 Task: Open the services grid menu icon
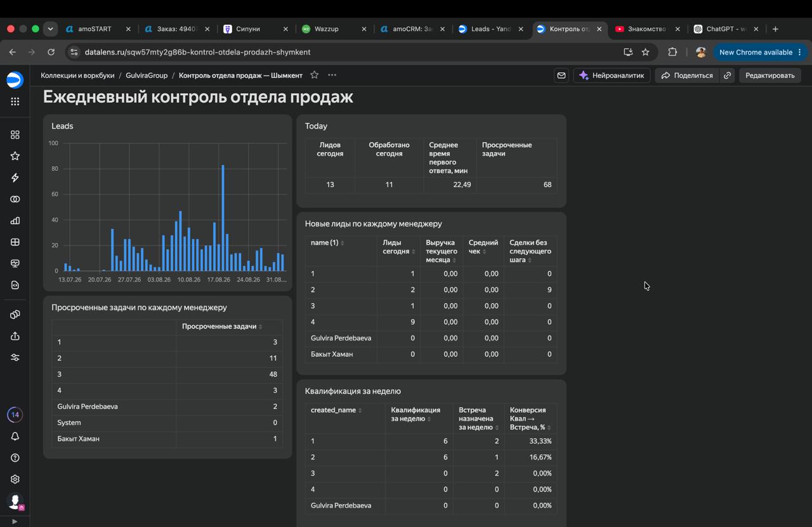tap(15, 101)
